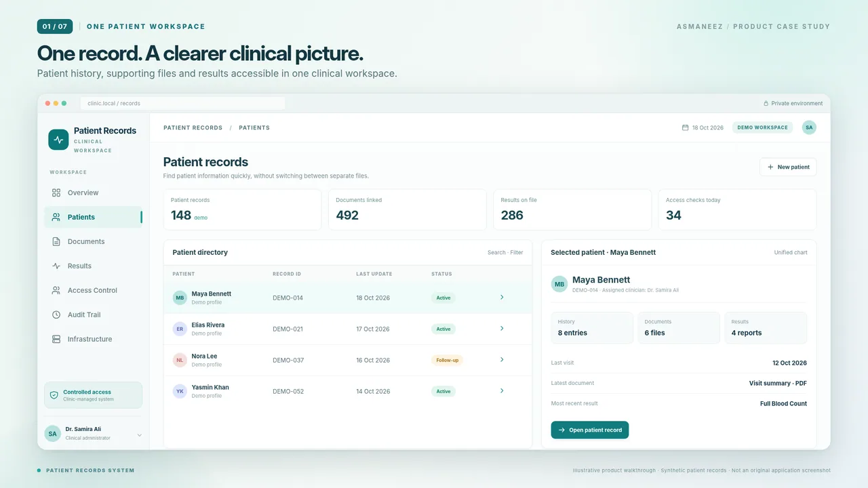Viewport: 868px width, 488px height.
Task: Click the SA avatar in the top bar
Action: (809, 127)
